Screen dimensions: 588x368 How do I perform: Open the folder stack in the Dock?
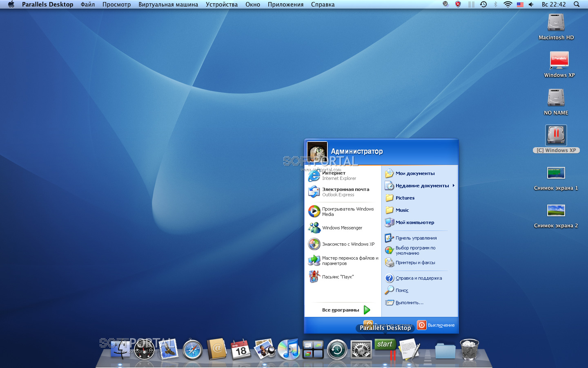click(445, 351)
